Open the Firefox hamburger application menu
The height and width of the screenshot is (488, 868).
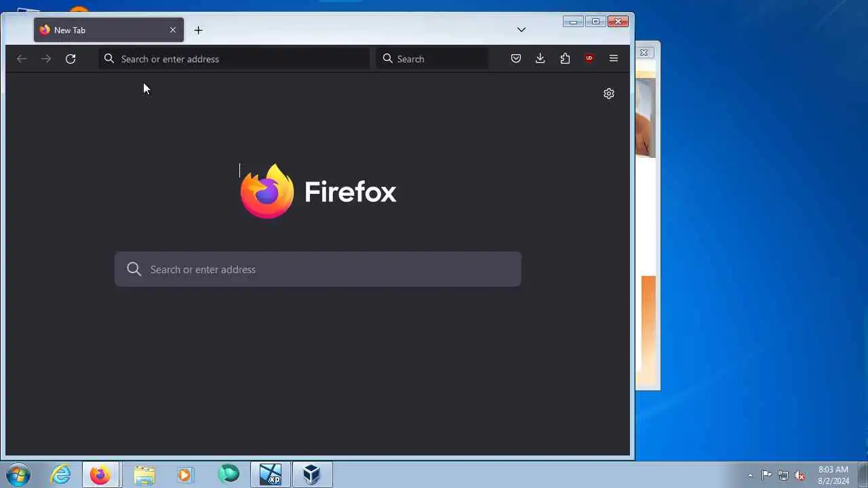pyautogui.click(x=614, y=59)
